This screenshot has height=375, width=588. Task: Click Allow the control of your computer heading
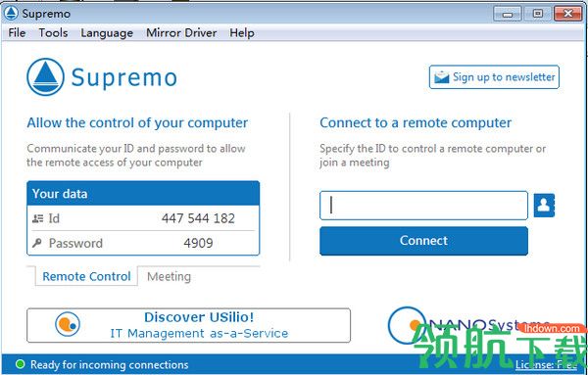coord(137,122)
